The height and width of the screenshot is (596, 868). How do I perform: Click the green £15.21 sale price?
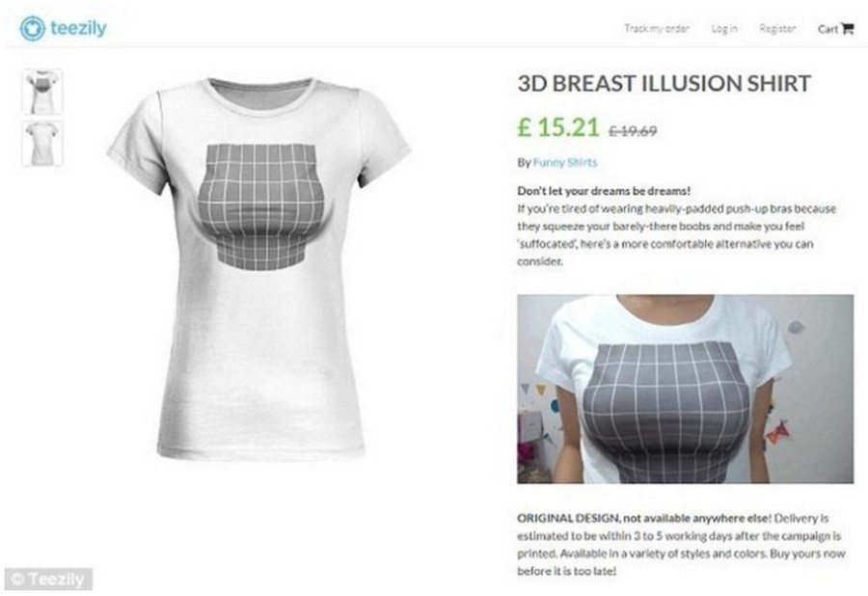click(x=558, y=126)
